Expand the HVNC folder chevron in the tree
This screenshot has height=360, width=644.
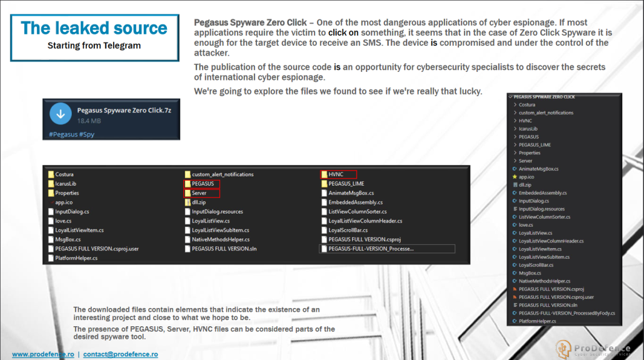[515, 121]
